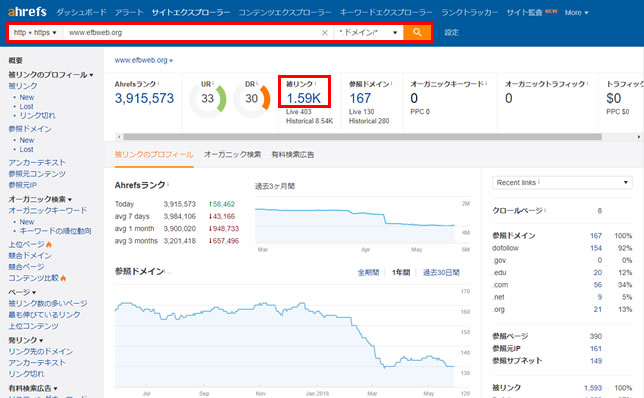This screenshot has height=398, width=644.
Task: Select 過去30日間 range for 参照ドメイン chart
Action: coord(441,272)
